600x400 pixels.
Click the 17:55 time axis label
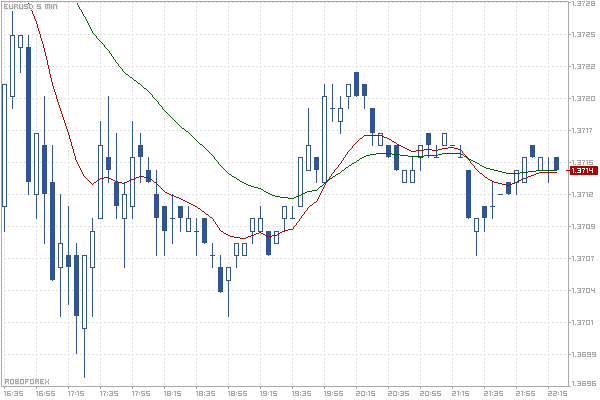[x=141, y=393]
